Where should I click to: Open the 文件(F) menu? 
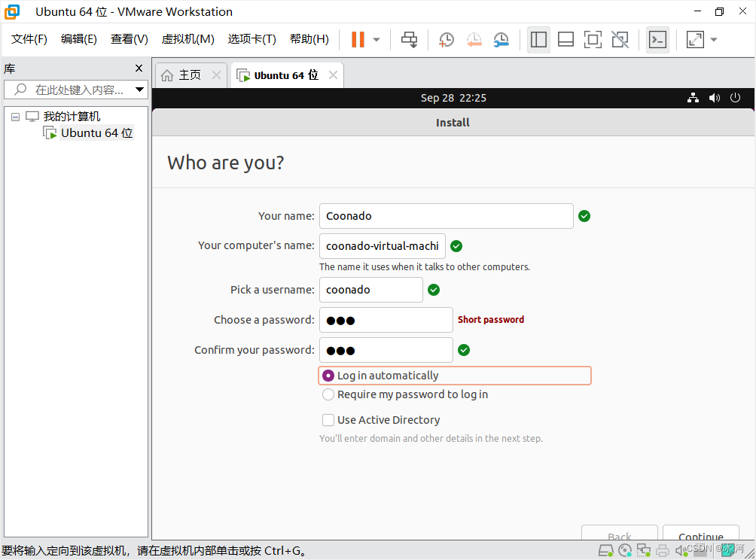point(29,39)
